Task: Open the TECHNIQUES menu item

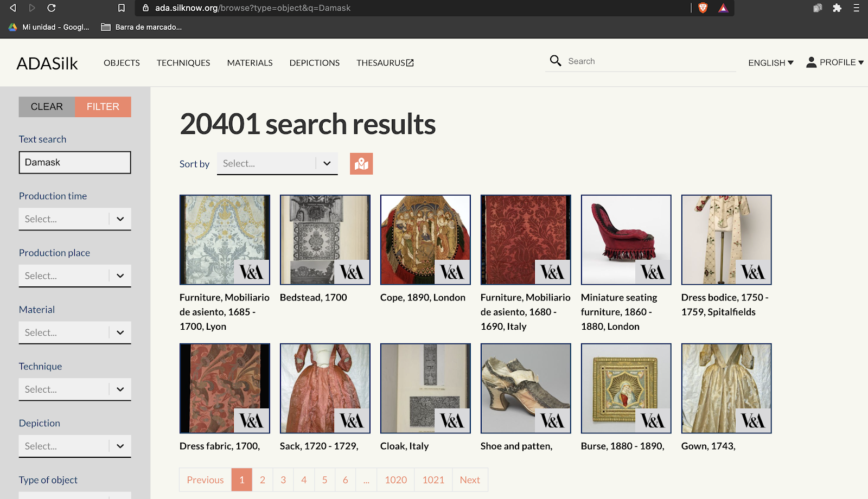Action: [x=183, y=63]
